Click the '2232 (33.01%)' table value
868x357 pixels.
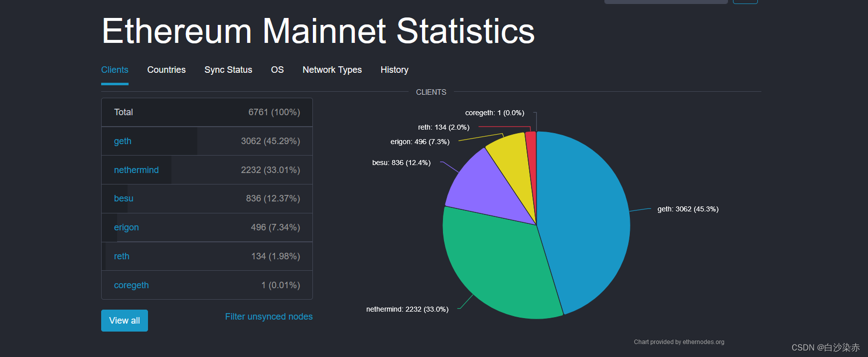(x=271, y=170)
